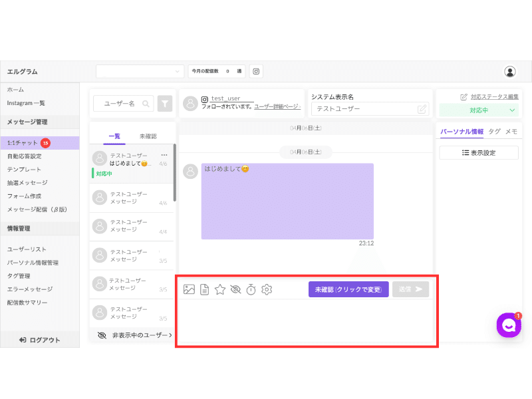Viewport: 532px width, 399px height.
Task: Open the filter funnel icon beside user search
Action: click(165, 104)
